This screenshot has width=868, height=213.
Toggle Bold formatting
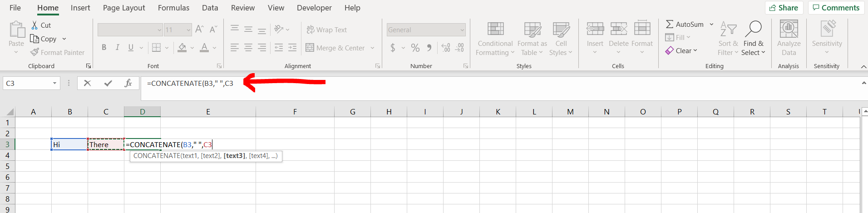[104, 48]
